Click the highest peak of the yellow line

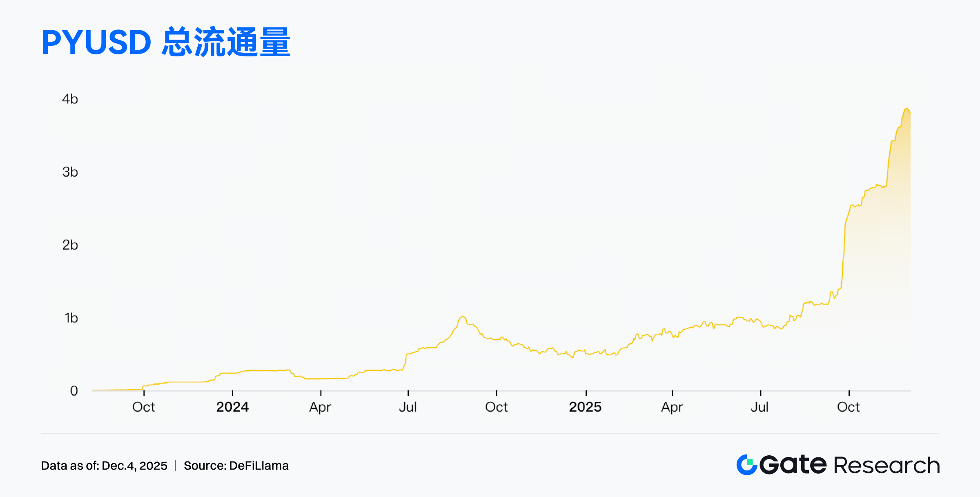907,109
